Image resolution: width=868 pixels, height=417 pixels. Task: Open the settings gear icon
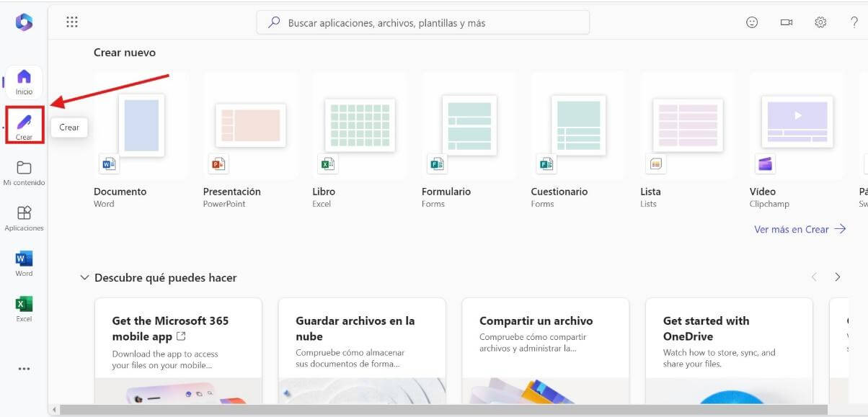coord(820,22)
